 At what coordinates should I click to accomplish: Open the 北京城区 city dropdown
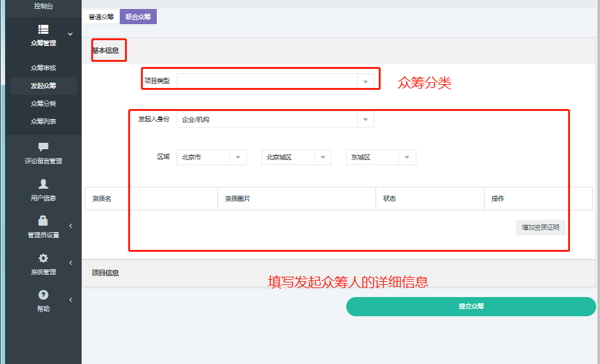point(296,157)
